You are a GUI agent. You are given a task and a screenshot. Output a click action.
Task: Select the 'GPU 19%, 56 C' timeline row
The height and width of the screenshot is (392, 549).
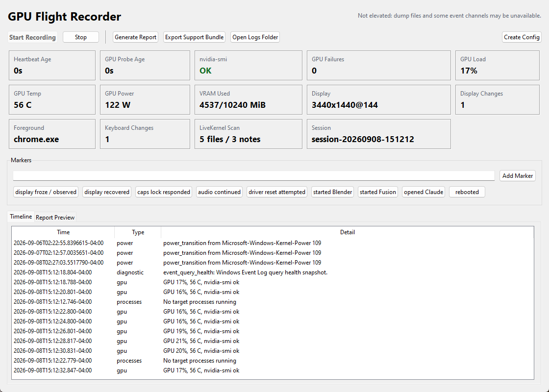(x=273, y=331)
